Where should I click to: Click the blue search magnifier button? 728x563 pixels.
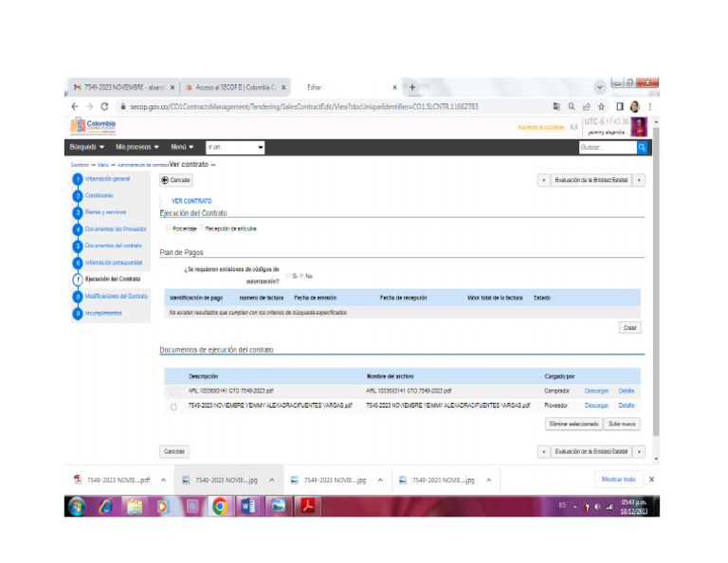pyautogui.click(x=642, y=147)
